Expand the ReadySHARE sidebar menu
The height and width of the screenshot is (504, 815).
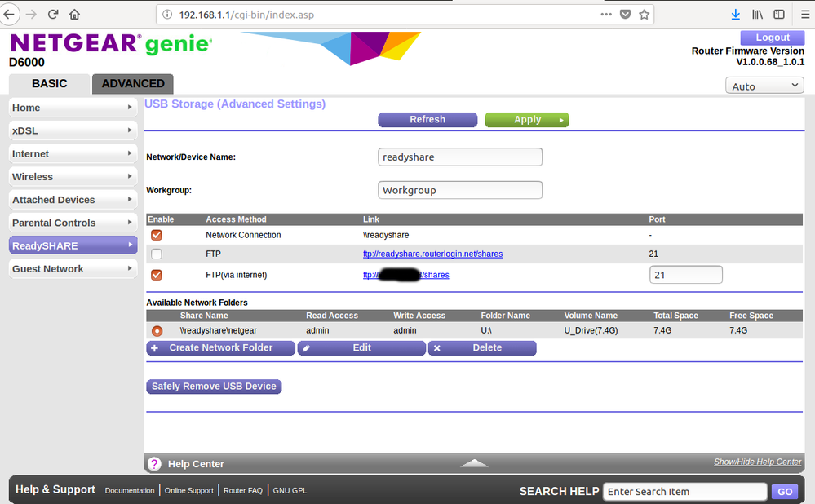pos(73,245)
